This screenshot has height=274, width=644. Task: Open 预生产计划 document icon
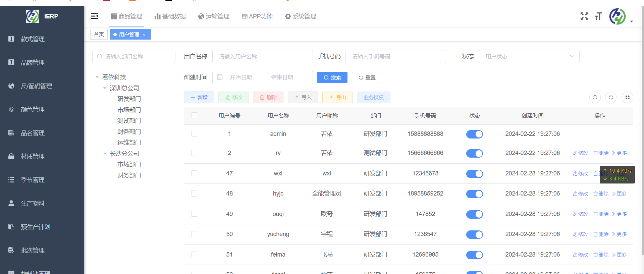pyautogui.click(x=11, y=227)
